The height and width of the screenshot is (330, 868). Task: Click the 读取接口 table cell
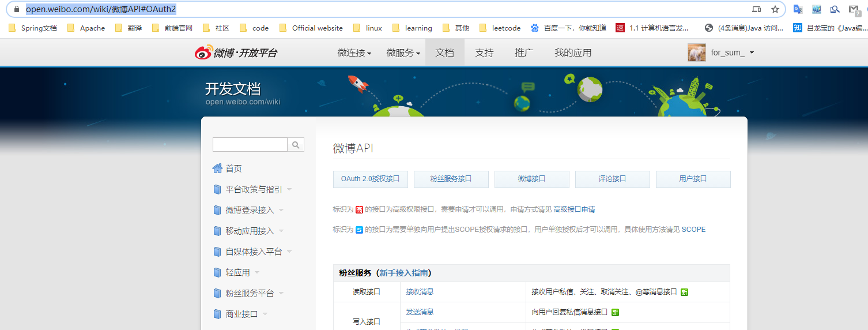click(x=367, y=292)
